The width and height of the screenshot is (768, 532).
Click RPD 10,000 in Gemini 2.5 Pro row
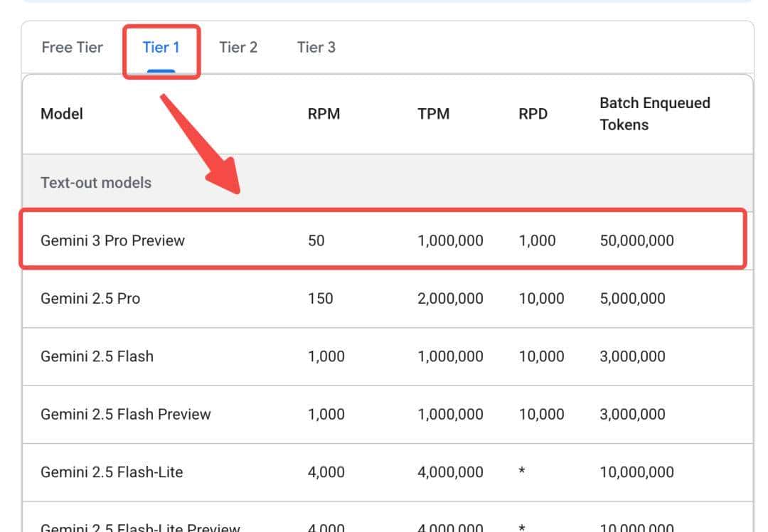(x=541, y=298)
